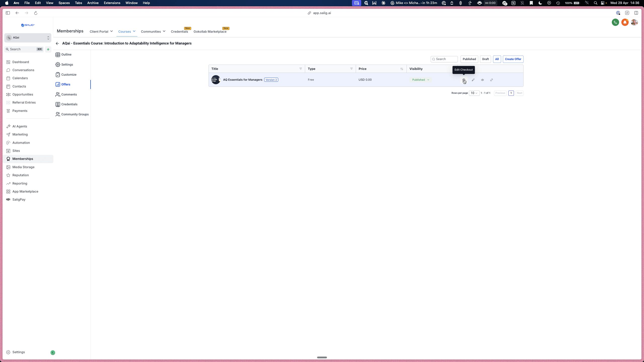Show All offers
This screenshot has height=362, width=644.
pos(497,59)
